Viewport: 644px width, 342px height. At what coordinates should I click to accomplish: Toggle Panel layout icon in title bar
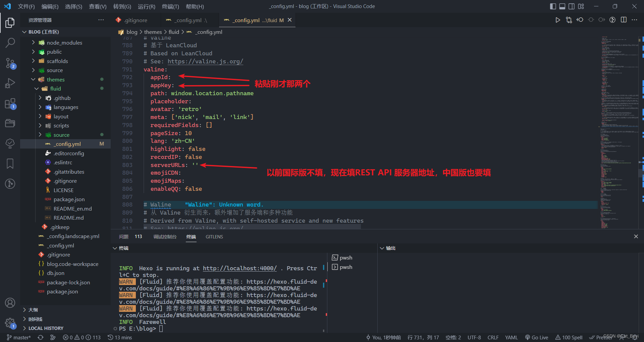pos(562,6)
